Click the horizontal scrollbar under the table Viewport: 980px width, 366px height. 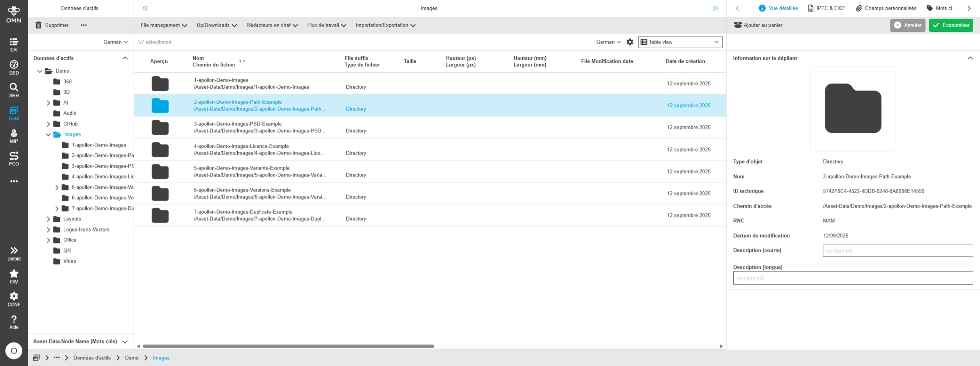[x=288, y=346]
